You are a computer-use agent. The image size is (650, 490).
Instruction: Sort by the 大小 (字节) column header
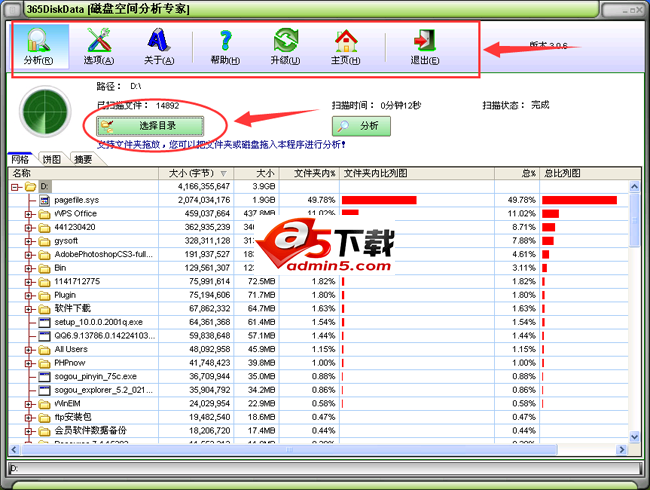click(x=196, y=173)
